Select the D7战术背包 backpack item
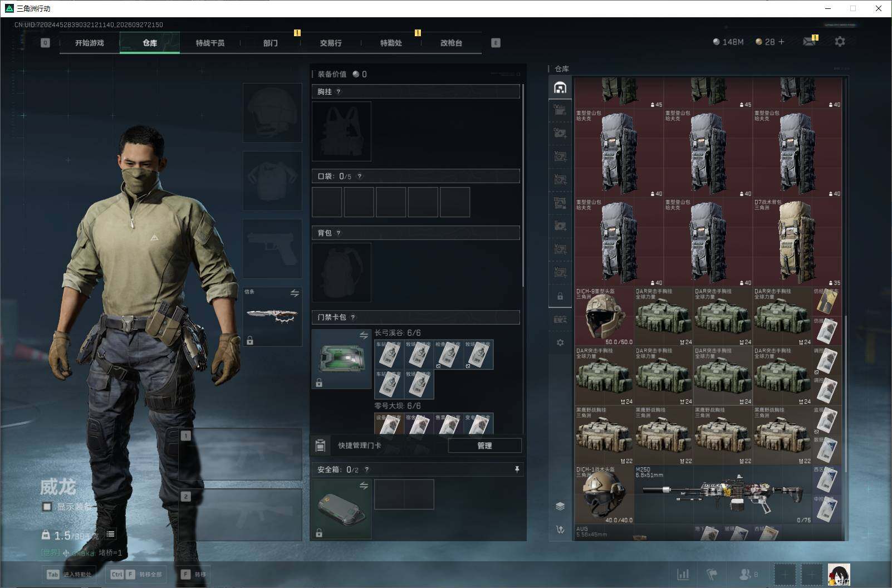Viewport: 892px width, 588px height. click(797, 242)
